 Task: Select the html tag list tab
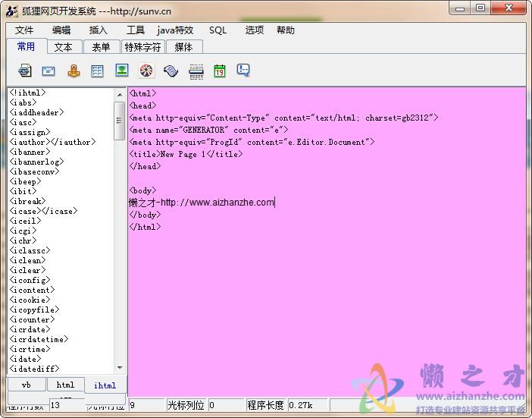[65, 385]
